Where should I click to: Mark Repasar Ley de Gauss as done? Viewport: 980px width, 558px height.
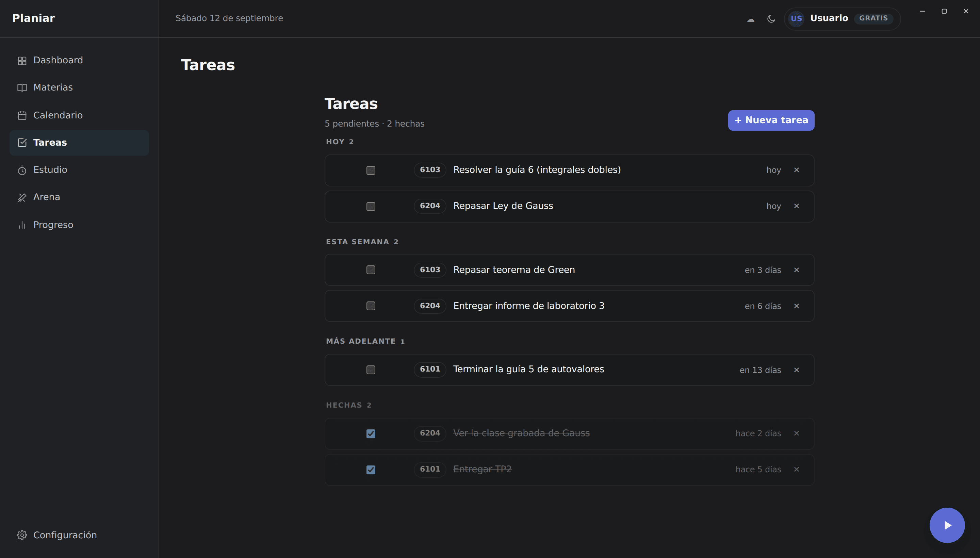click(371, 206)
